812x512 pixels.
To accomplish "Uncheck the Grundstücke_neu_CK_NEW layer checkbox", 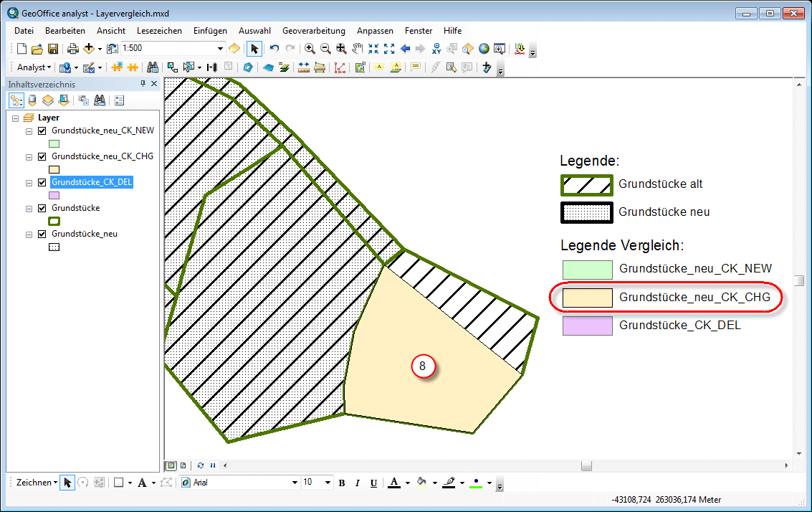I will [x=42, y=131].
